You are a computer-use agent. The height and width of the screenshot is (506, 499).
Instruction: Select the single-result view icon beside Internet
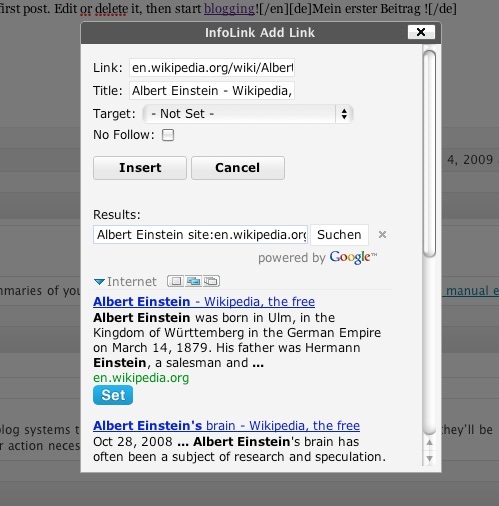coord(175,281)
